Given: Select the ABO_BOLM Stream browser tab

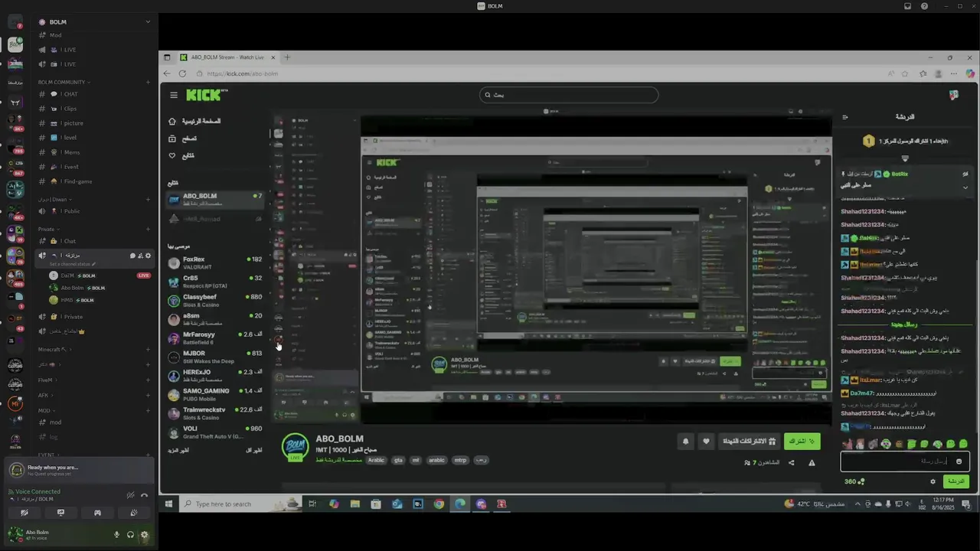Looking at the screenshot, I should [227, 57].
